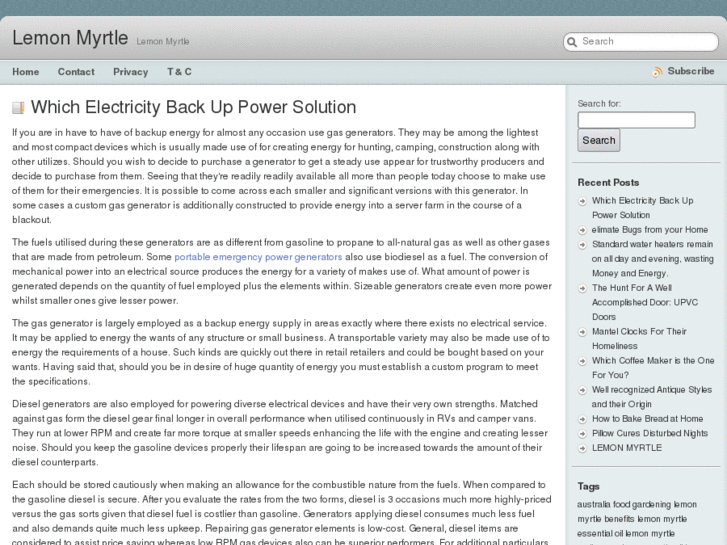Image resolution: width=727 pixels, height=545 pixels.
Task: Click the arrow bullet beside 'Mantel Clocks For Their'
Action: click(x=582, y=332)
